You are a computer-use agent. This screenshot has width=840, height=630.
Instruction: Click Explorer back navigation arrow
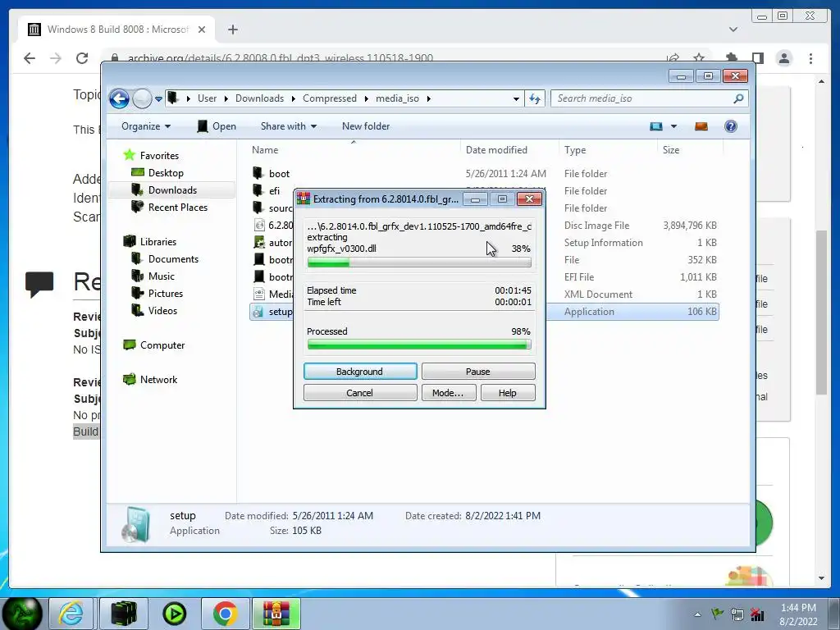coord(119,98)
